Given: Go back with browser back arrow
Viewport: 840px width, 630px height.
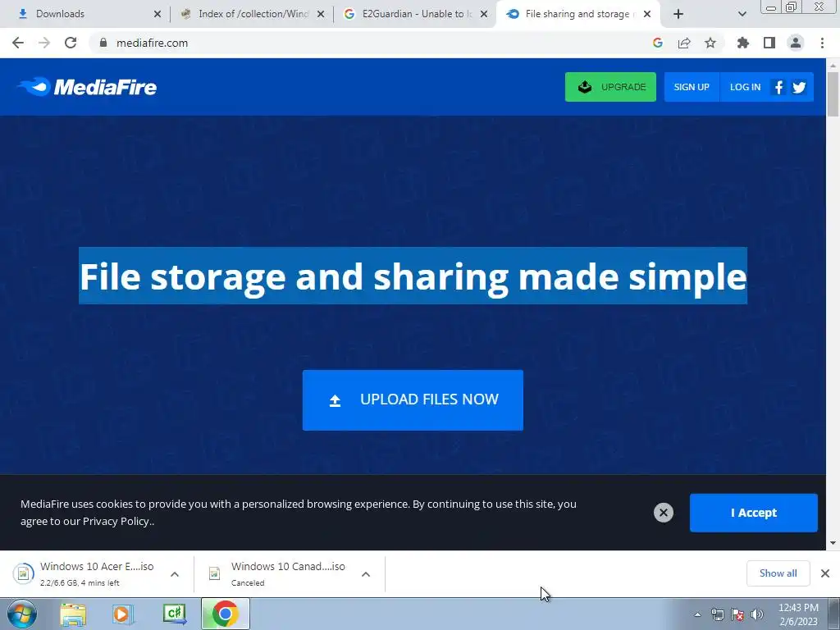Looking at the screenshot, I should (x=18, y=43).
